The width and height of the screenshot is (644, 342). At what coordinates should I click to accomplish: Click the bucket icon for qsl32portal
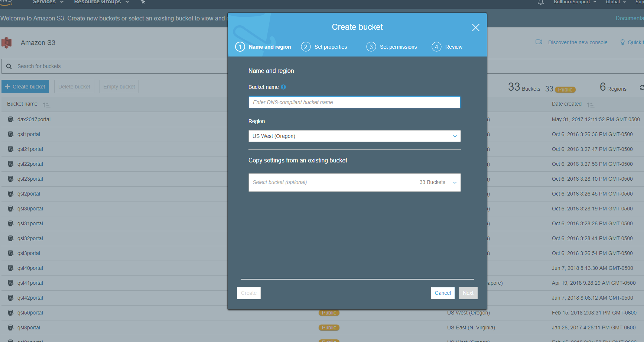(x=10, y=238)
